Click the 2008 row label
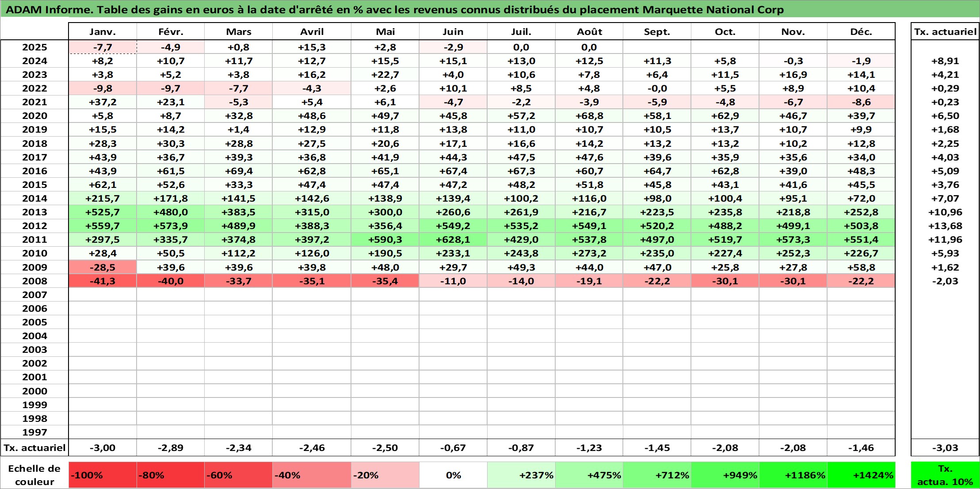 click(34, 281)
